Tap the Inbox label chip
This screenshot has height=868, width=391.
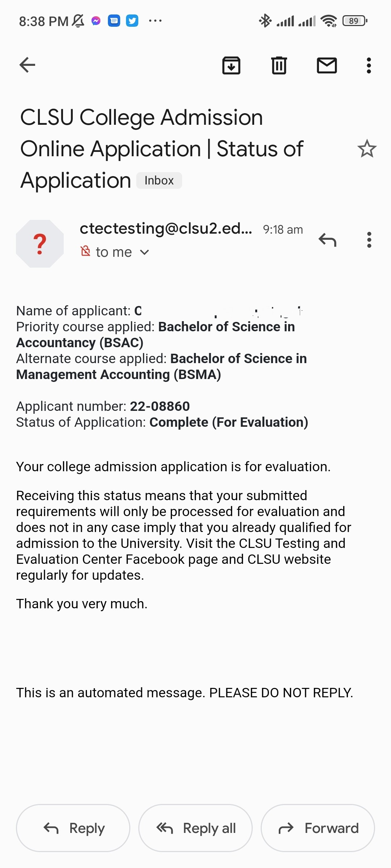click(x=159, y=180)
